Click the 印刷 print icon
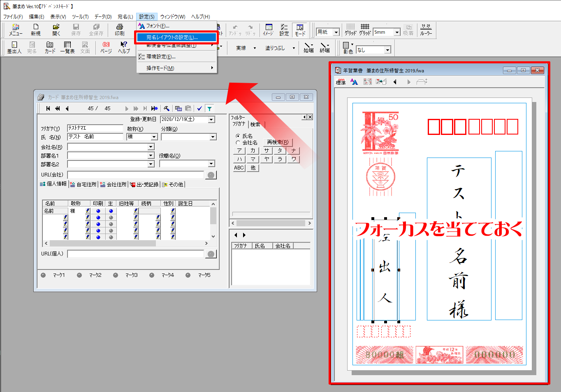Image resolution: width=561 pixels, height=392 pixels. 120,30
